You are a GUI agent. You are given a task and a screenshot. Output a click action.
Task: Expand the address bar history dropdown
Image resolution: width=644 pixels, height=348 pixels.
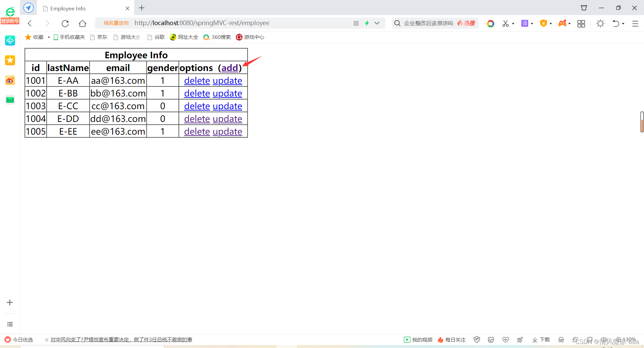click(377, 23)
